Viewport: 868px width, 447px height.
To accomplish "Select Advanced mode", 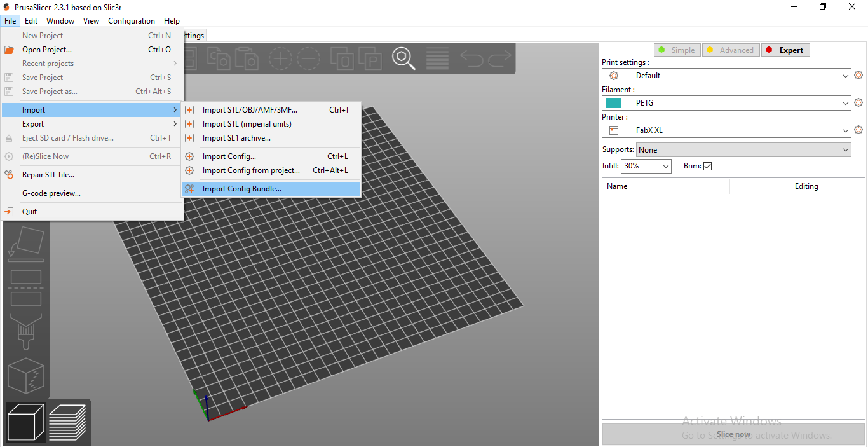I will (730, 50).
